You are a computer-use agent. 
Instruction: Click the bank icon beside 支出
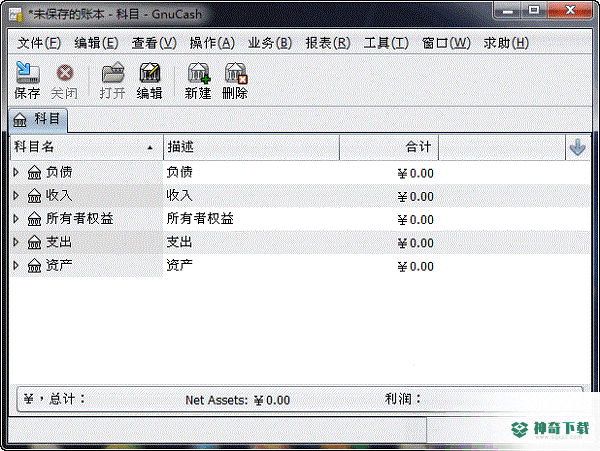(x=34, y=242)
